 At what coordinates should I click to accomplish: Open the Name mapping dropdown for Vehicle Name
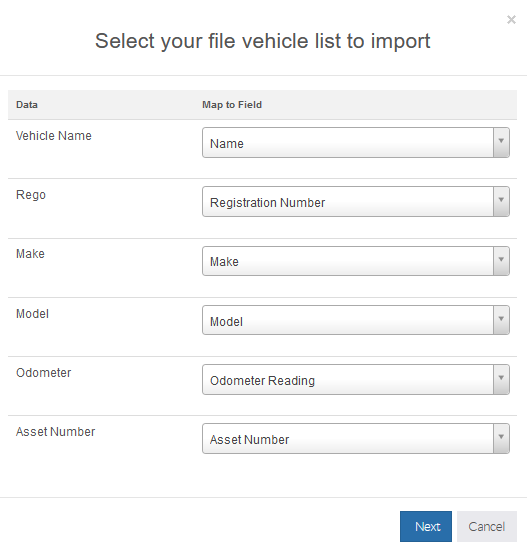(356, 143)
